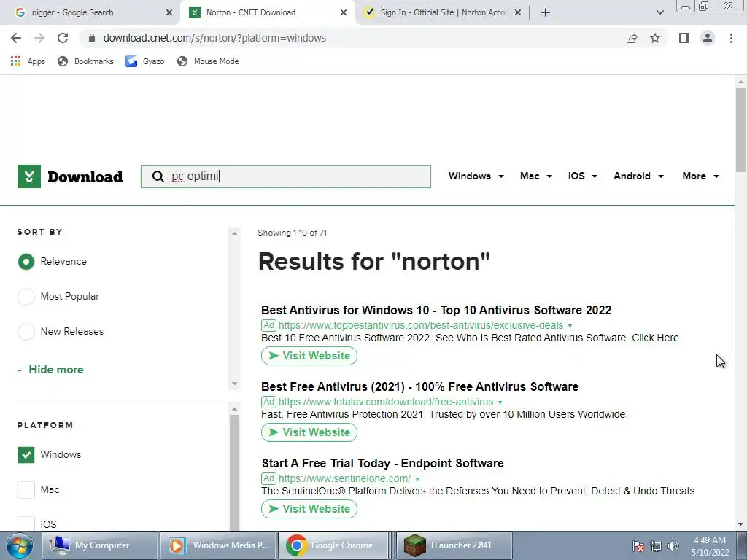
Task: Open the totalav.com free-antivirus URL link
Action: (x=386, y=402)
